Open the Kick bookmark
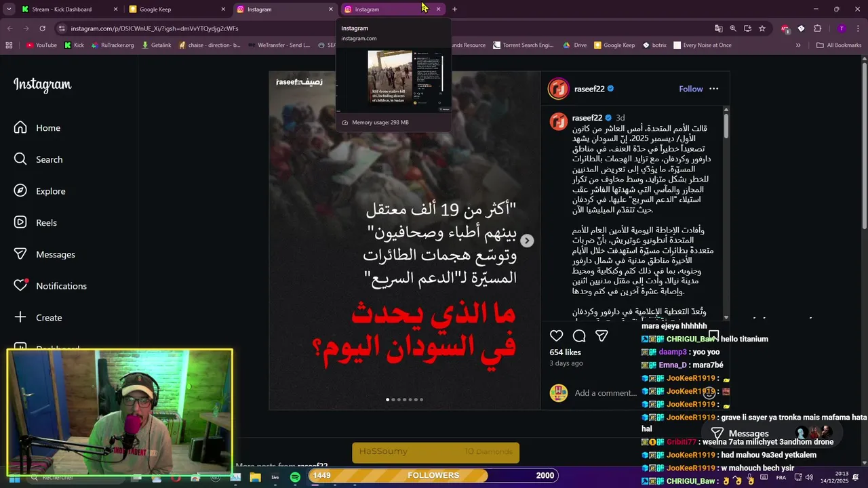The image size is (868, 488). coord(75,45)
